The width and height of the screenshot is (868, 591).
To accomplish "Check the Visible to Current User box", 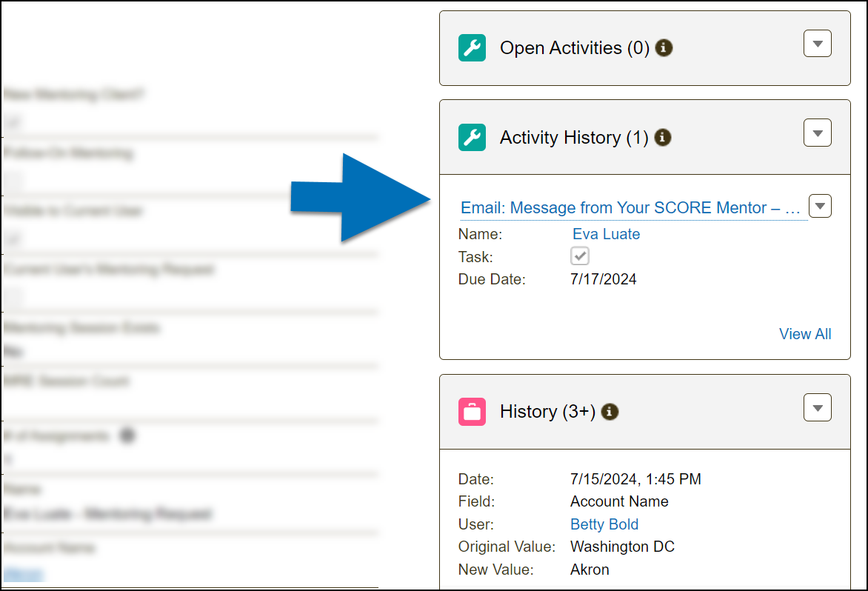I will (x=15, y=238).
